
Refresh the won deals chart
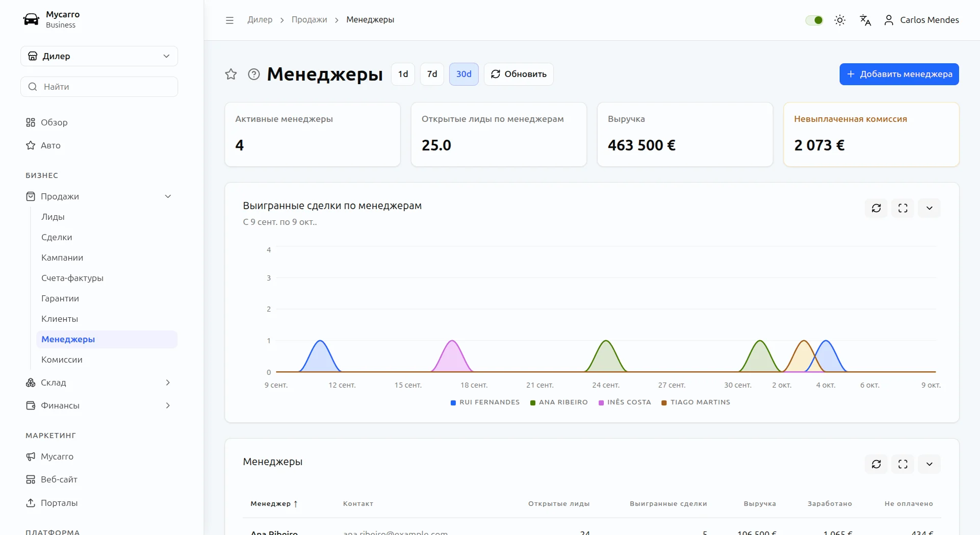coord(876,208)
